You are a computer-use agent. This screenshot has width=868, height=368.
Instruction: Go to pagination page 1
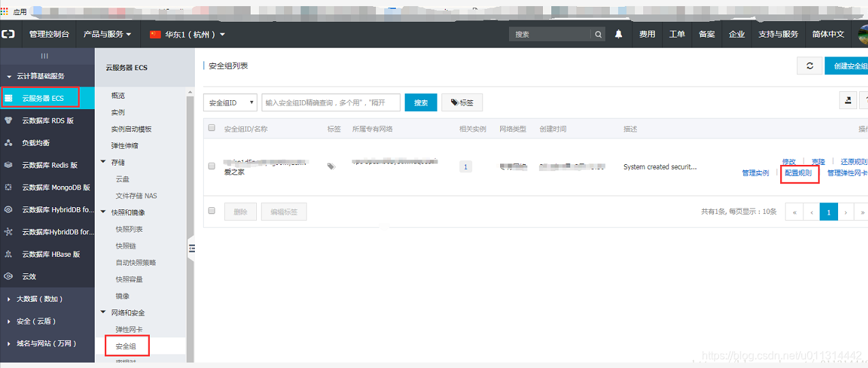click(828, 212)
